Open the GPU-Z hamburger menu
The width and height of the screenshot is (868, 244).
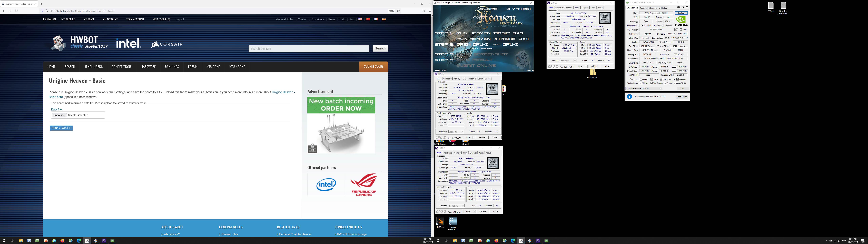click(x=687, y=7)
